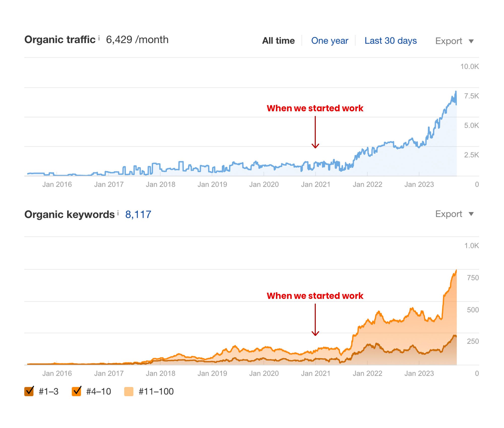The height and width of the screenshot is (428, 504).
Task: Click the red arrow on the keywords chart
Action: 315,320
